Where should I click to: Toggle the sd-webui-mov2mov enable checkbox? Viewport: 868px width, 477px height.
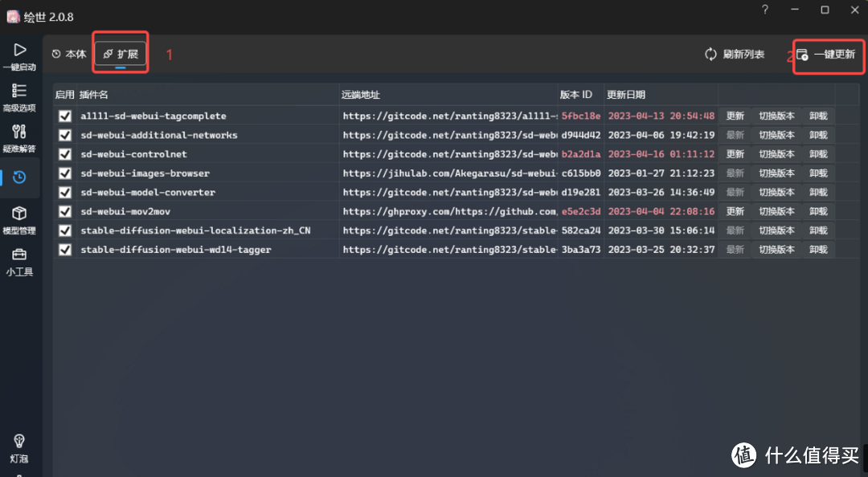point(65,211)
